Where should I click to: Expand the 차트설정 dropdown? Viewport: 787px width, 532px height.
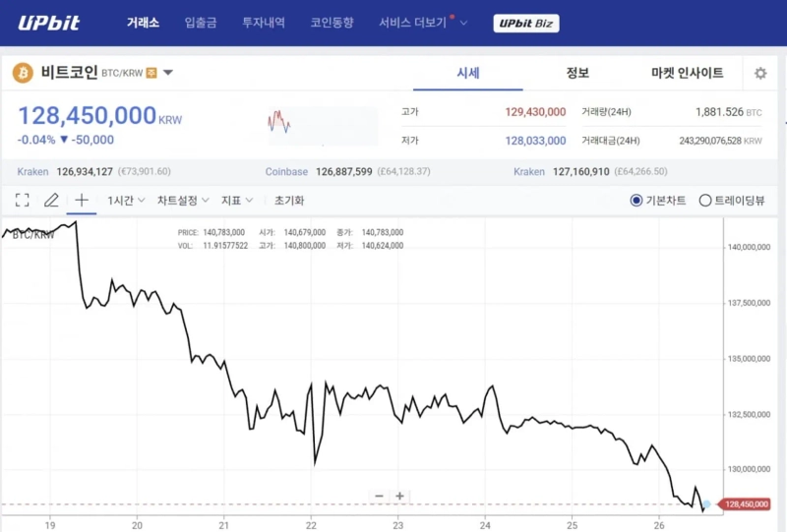(183, 200)
